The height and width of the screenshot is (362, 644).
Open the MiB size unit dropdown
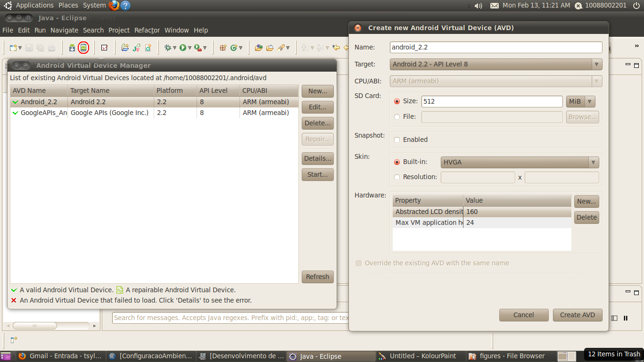coord(581,101)
